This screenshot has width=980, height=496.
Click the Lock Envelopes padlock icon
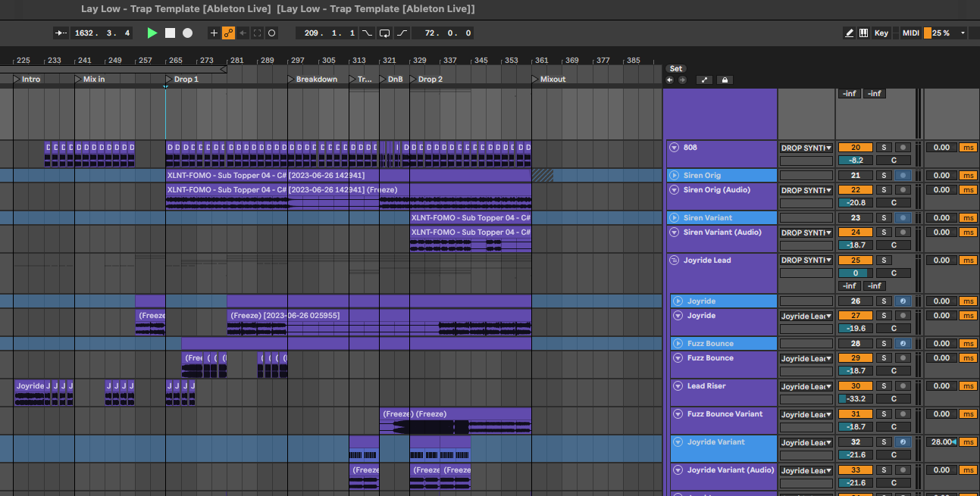click(x=725, y=80)
